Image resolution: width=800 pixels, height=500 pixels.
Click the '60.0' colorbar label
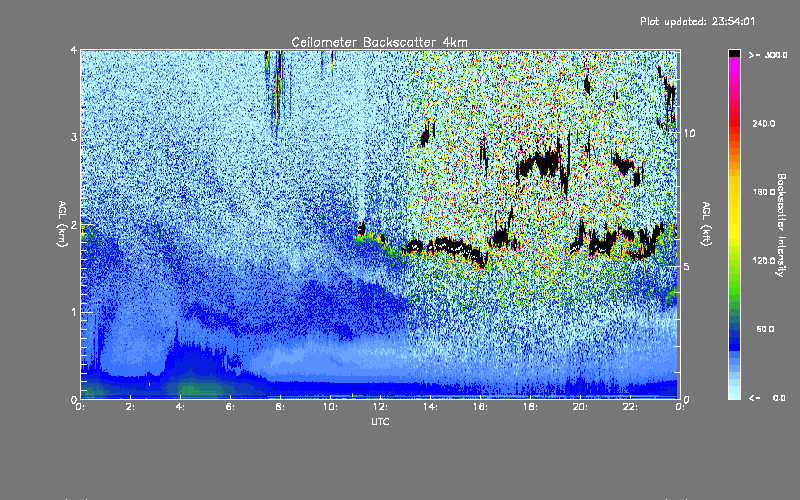[x=765, y=329]
